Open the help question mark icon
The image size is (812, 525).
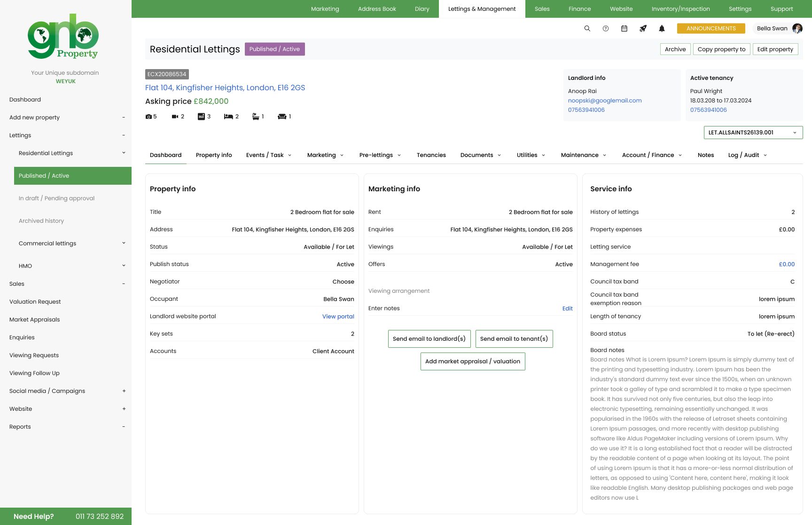pyautogui.click(x=606, y=29)
